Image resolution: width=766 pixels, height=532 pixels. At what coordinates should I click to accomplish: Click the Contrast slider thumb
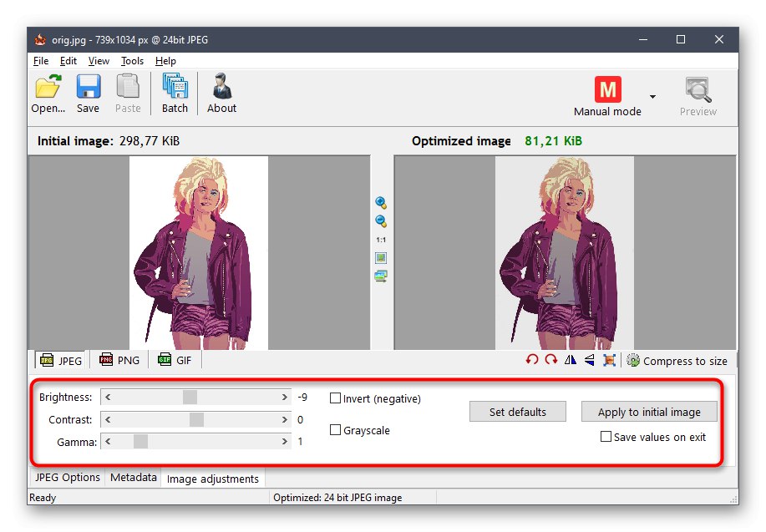(x=196, y=419)
